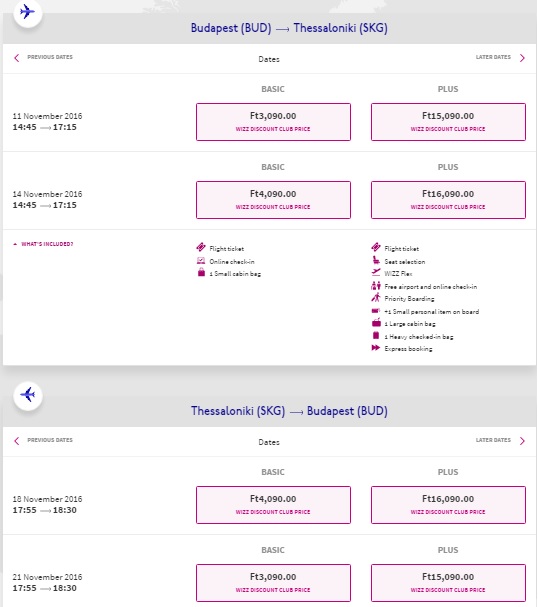Click the outbound departing plane icon

27,12
